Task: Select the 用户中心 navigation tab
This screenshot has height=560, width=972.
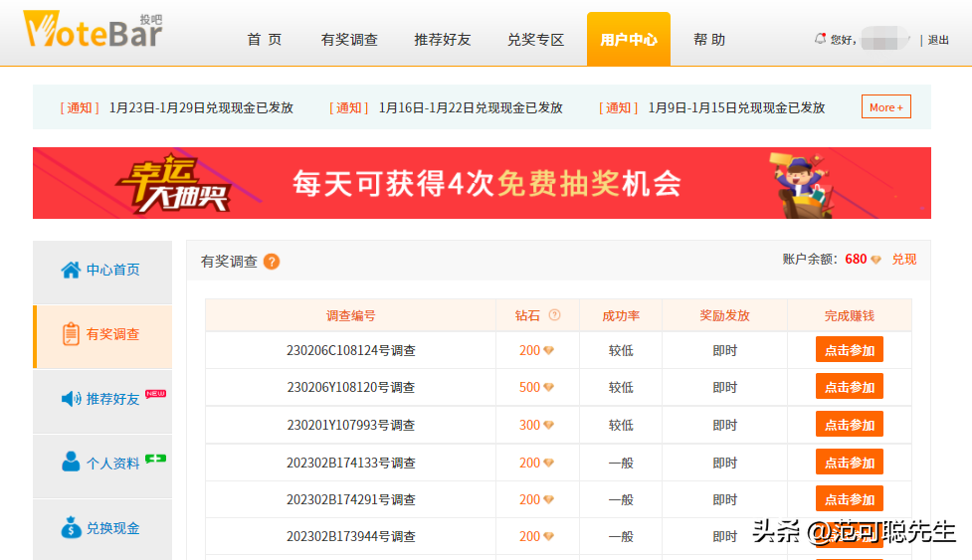Action: pos(629,39)
